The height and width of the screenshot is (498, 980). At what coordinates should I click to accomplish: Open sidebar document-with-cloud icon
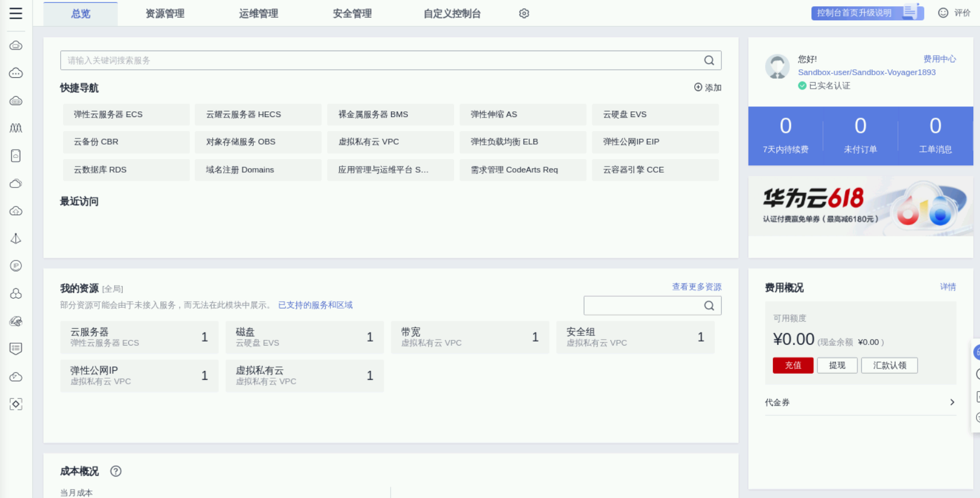pyautogui.click(x=16, y=156)
